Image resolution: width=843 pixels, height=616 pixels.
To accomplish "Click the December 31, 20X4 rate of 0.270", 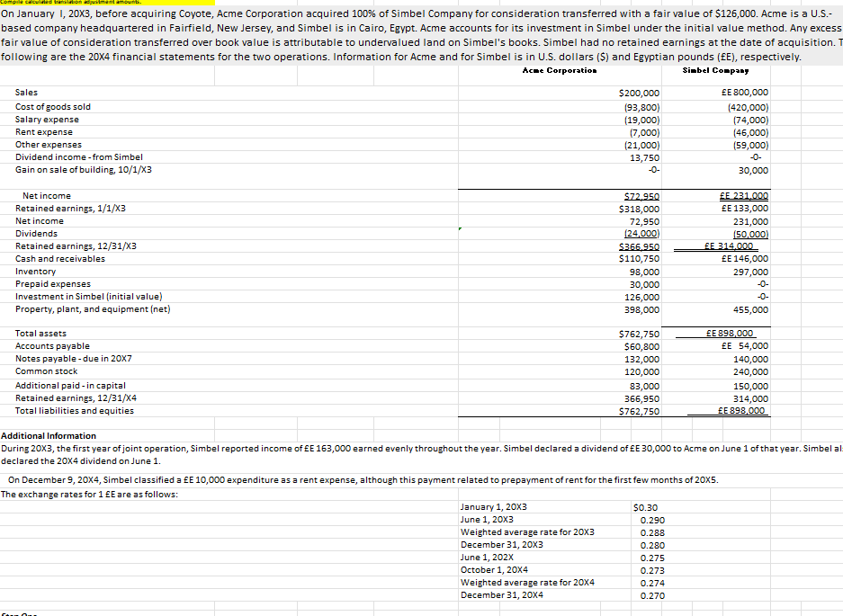I will click(653, 594).
